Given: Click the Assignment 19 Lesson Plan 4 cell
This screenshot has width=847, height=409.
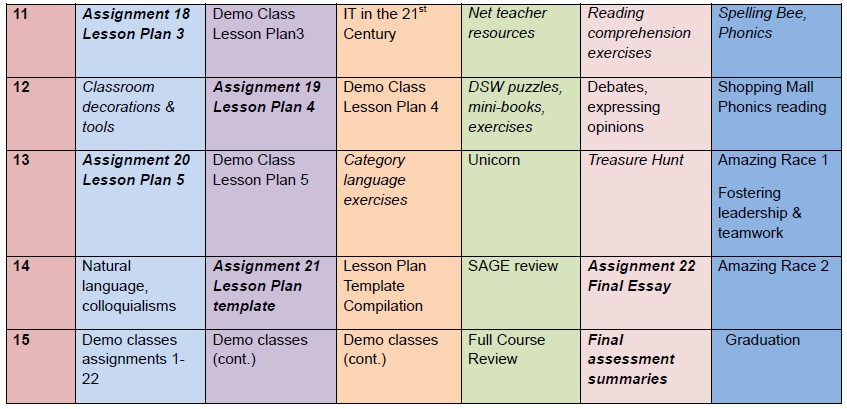Looking at the screenshot, I should click(x=271, y=114).
